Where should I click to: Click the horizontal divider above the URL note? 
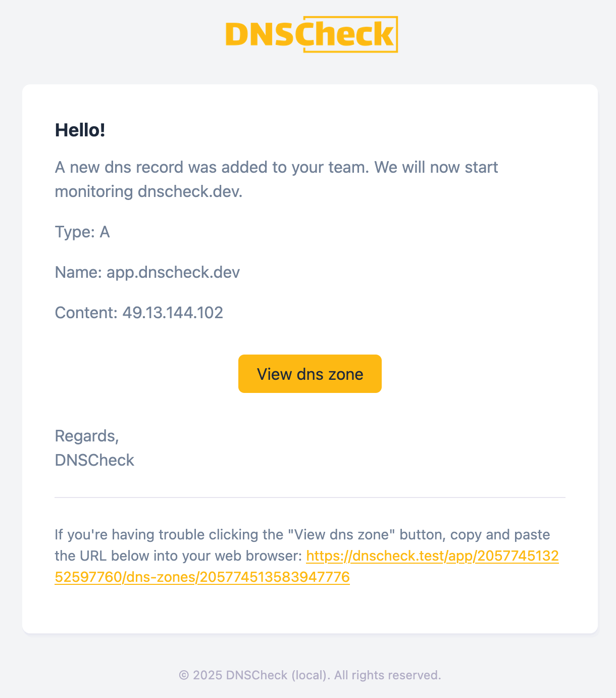pos(310,498)
